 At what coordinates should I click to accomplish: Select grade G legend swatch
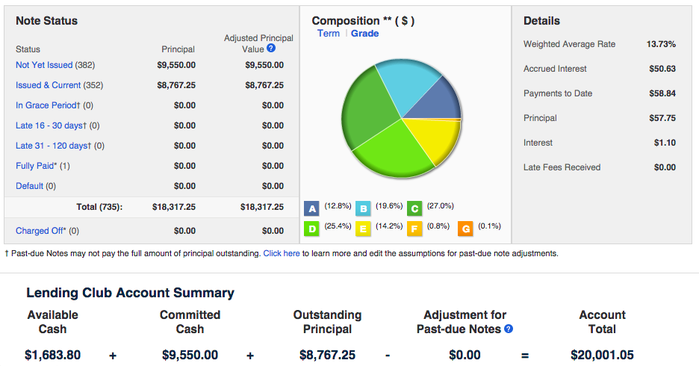pyautogui.click(x=465, y=229)
